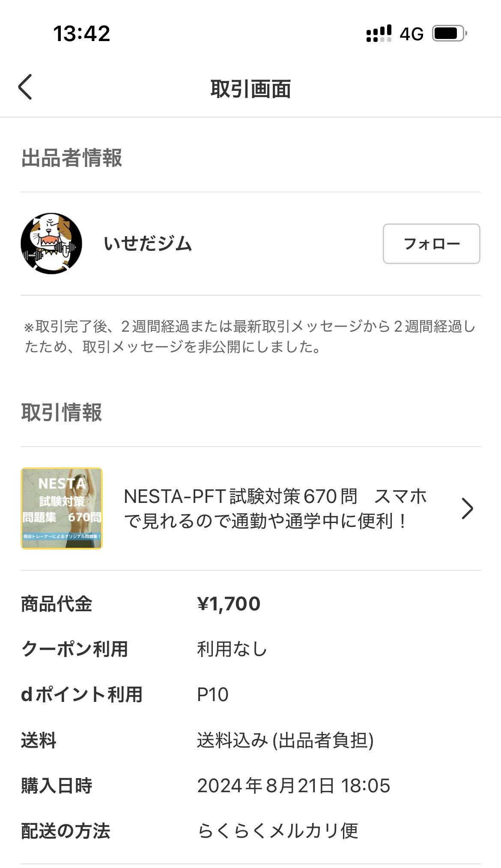Tap the back arrow in header
Viewport: 501px width, 868px height.
pyautogui.click(x=25, y=87)
